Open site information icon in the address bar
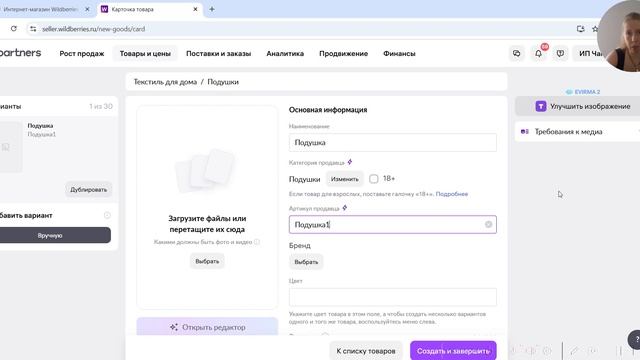The height and width of the screenshot is (360, 640). click(33, 29)
